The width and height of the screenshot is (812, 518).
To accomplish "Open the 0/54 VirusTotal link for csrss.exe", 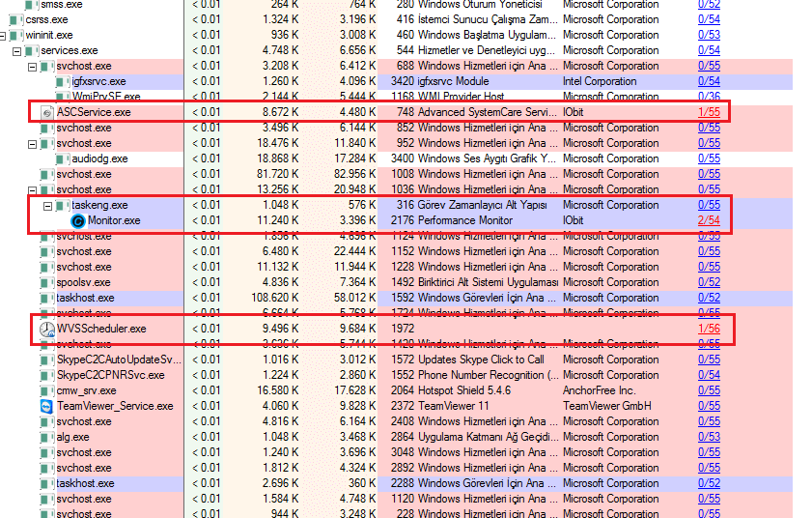I will click(x=709, y=19).
